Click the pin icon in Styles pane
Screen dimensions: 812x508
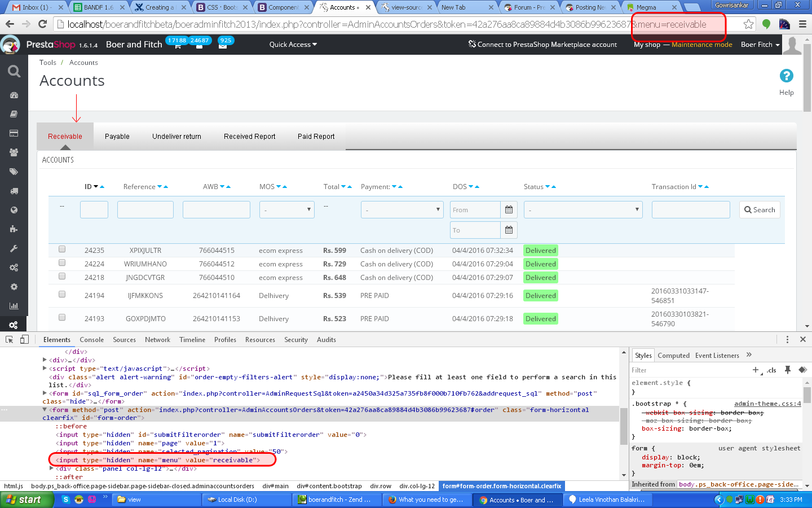[788, 370]
